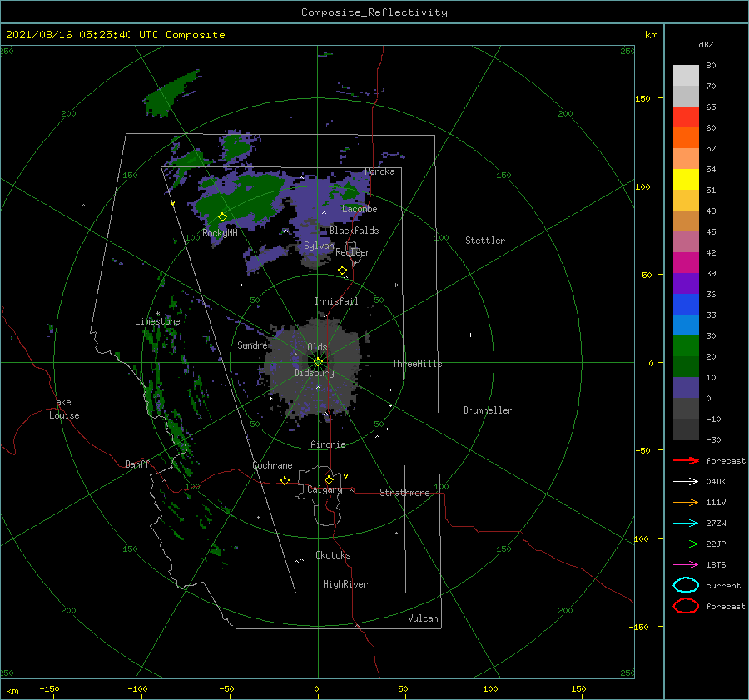Click the Calgary city label
This screenshot has width=749, height=700.
point(325,489)
